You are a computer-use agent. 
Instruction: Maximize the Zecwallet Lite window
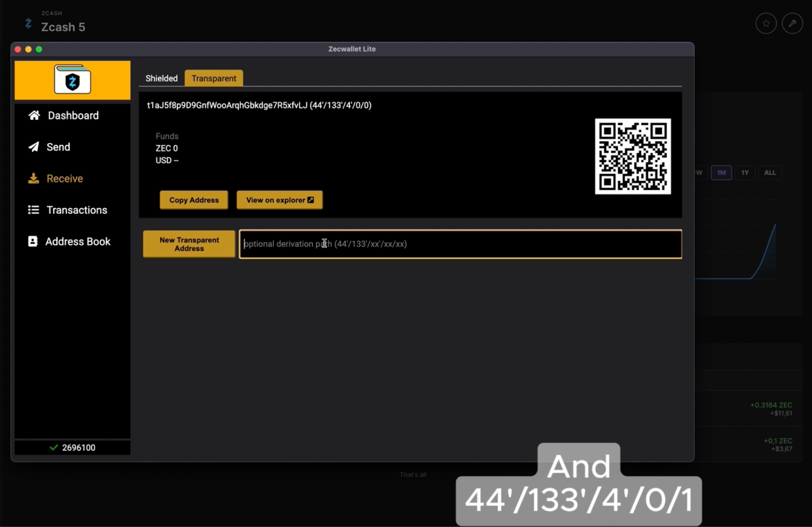(39, 49)
